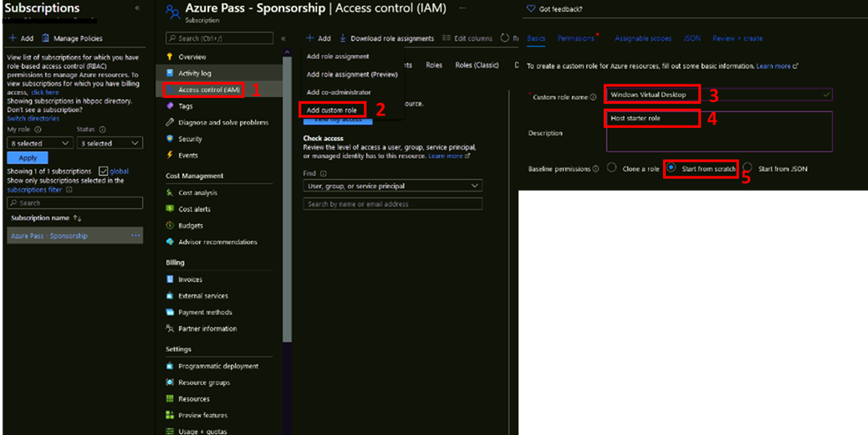Choose Add role assignment menu item
868x435 pixels.
338,56
